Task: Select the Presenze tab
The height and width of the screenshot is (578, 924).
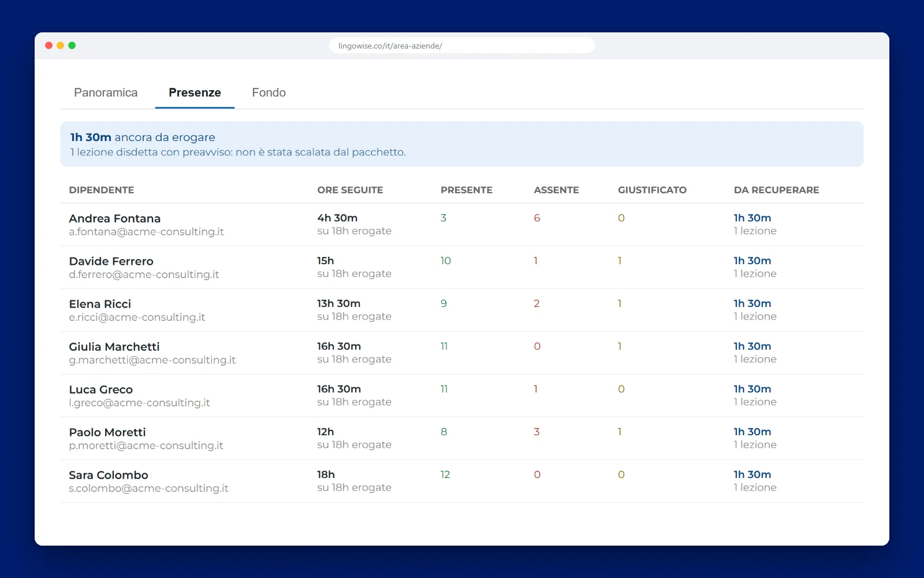Action: coord(195,92)
